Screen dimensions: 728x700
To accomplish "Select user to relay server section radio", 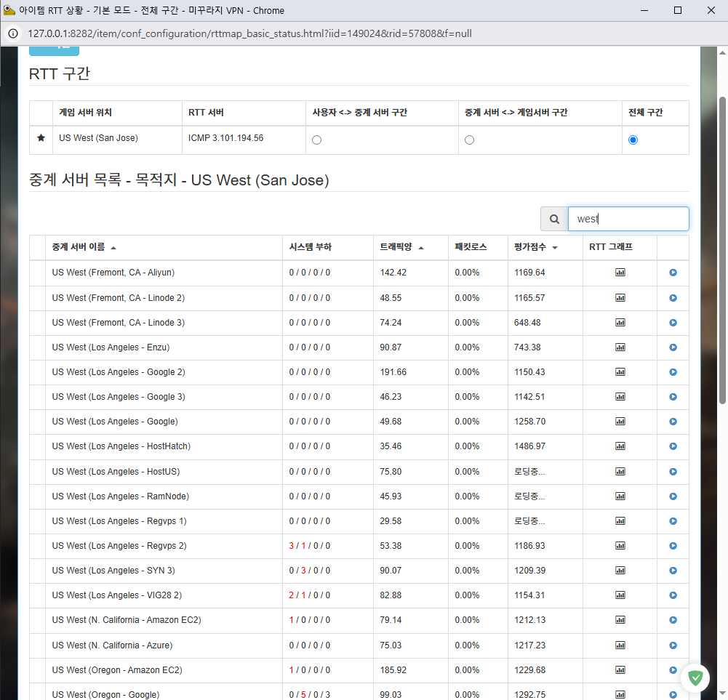I will [x=316, y=140].
